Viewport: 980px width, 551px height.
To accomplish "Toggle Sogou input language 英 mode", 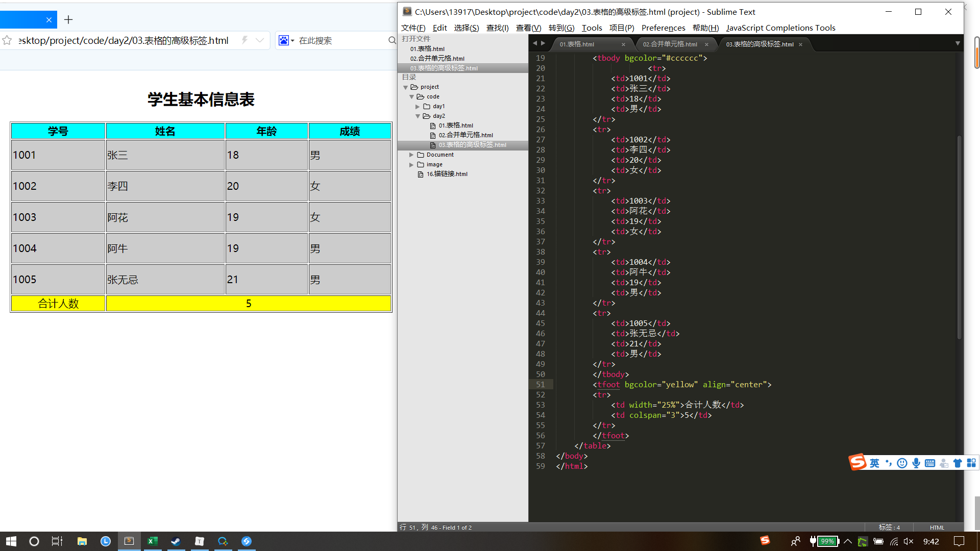I will [874, 463].
